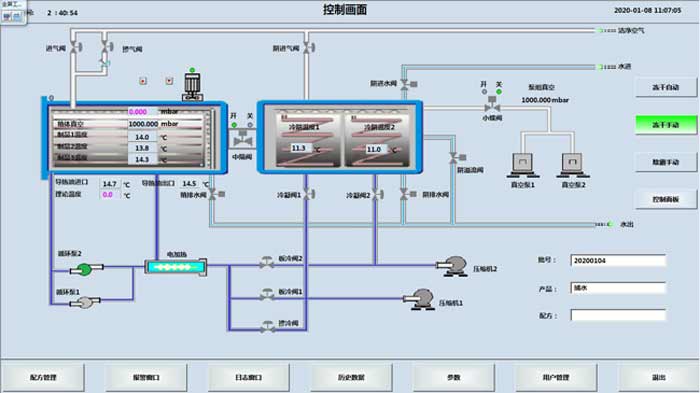This screenshot has width=700, height=393.
Task: Click the 真空泵2 vacuum pump icon
Action: [x=572, y=165]
